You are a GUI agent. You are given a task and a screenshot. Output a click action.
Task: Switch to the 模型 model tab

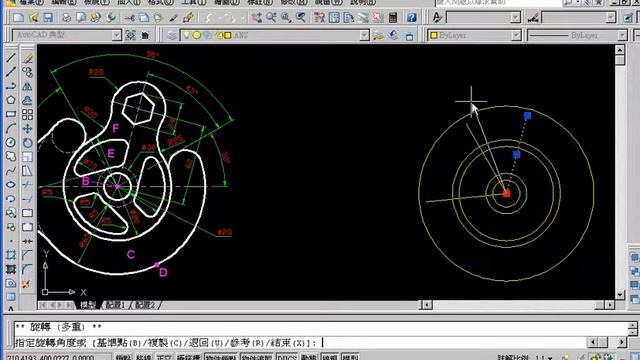[88, 305]
